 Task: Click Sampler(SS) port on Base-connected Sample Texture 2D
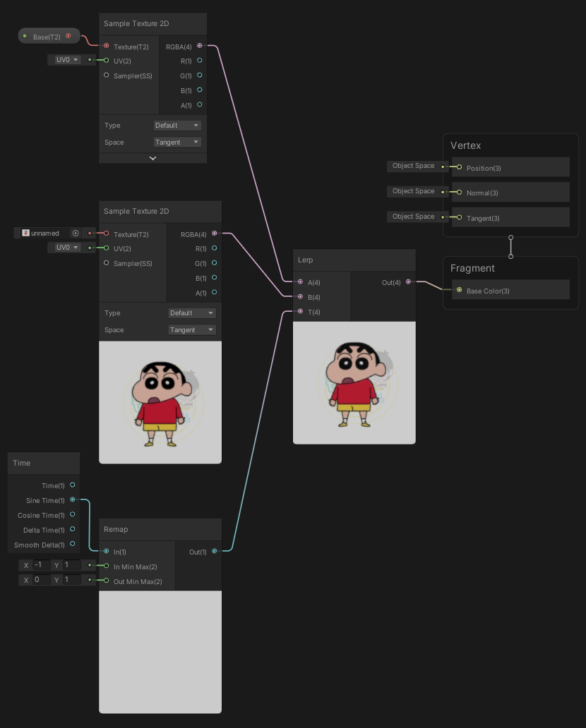click(107, 75)
